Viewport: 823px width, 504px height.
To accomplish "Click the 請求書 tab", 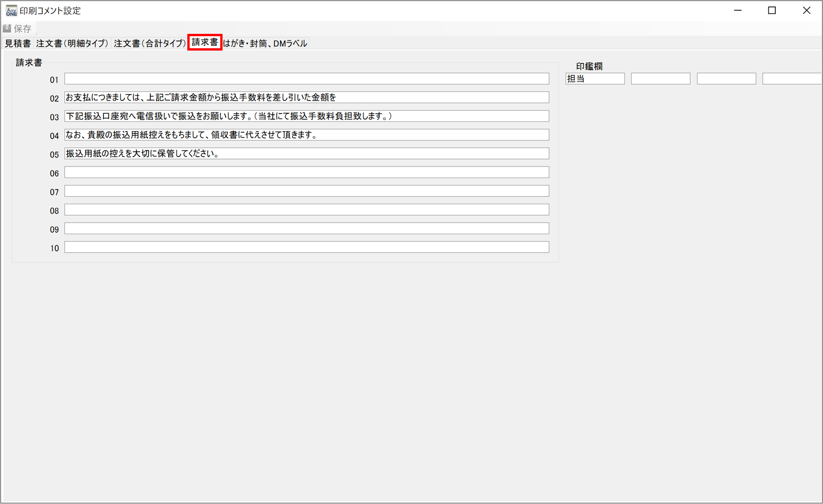I will point(204,43).
